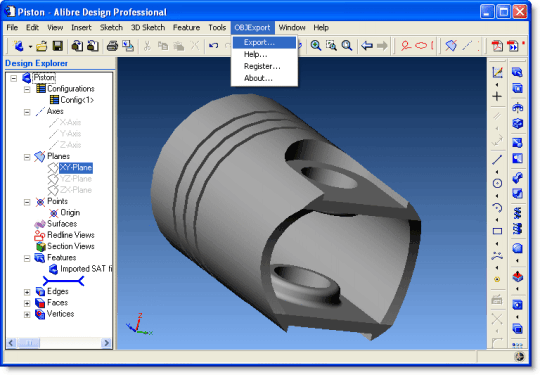Click the status bar globe icon
540x375 pixels.
(519, 357)
